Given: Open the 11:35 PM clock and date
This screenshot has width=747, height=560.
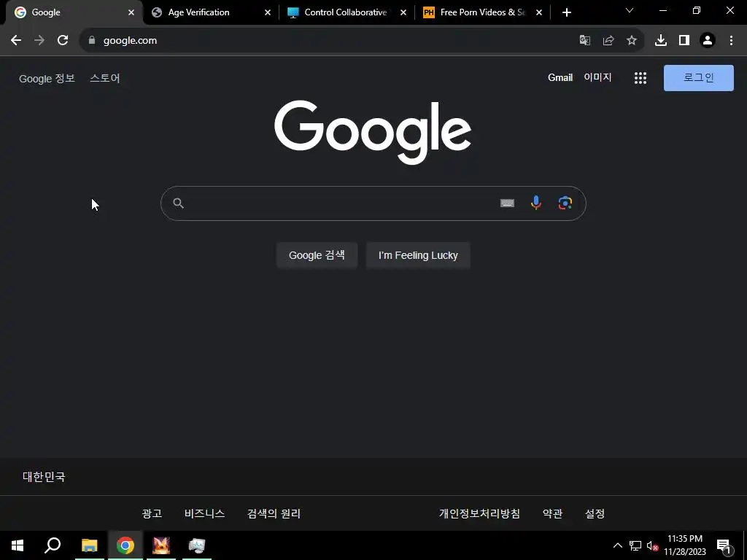Looking at the screenshot, I should coord(685,545).
